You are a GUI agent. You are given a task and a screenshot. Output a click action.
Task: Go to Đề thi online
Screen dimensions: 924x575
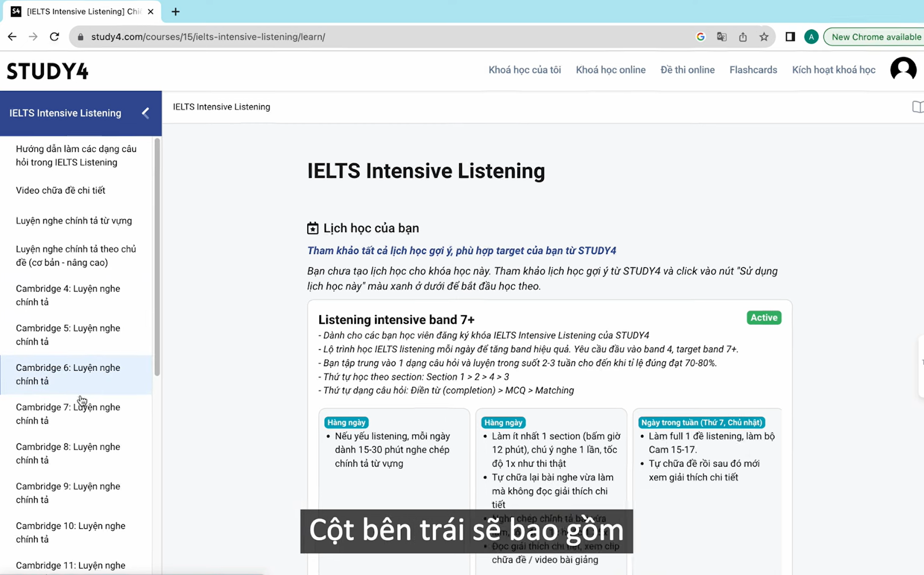pos(687,70)
